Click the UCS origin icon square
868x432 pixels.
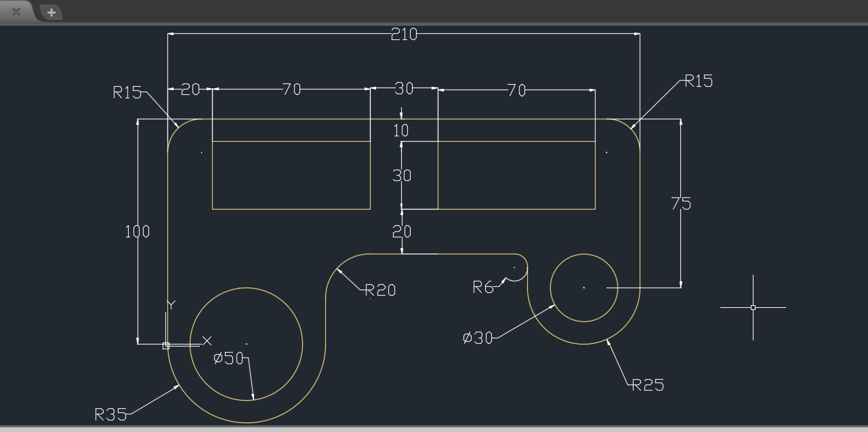166,345
